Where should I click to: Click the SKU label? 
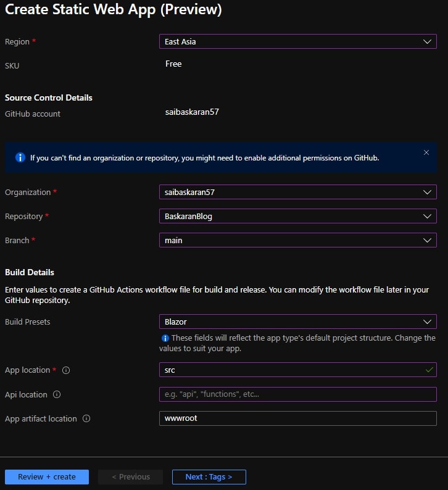(12, 65)
